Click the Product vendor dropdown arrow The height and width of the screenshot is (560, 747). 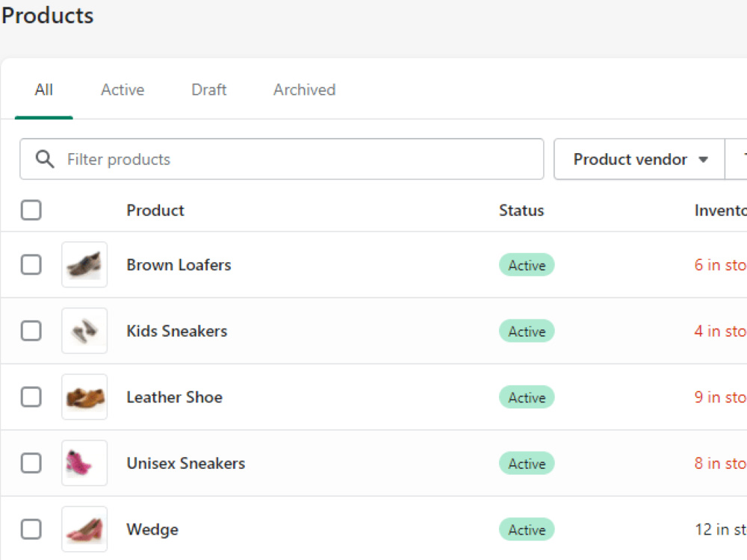(x=703, y=160)
